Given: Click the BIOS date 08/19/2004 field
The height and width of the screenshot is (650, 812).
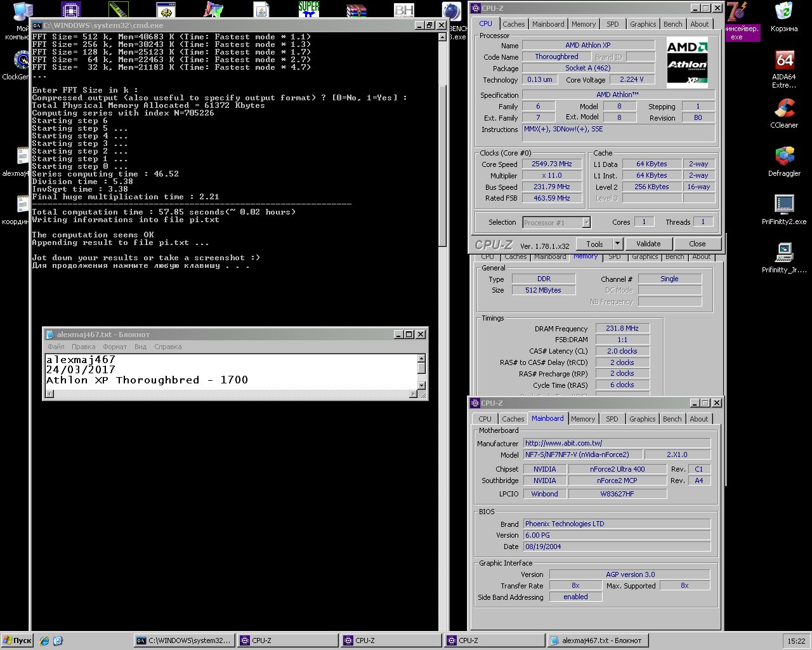Looking at the screenshot, I should (x=617, y=547).
